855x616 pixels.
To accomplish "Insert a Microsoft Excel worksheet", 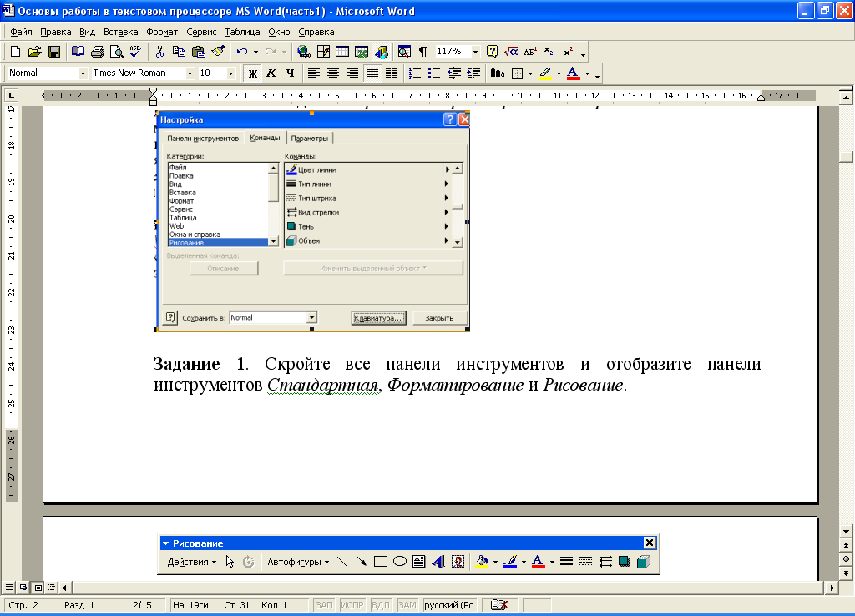I will 362,52.
